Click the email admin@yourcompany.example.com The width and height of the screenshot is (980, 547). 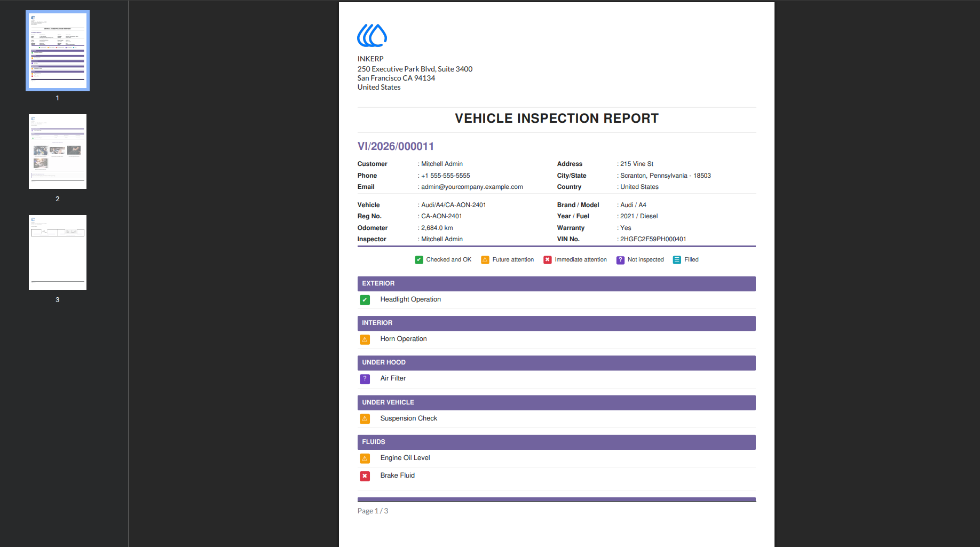pyautogui.click(x=472, y=187)
